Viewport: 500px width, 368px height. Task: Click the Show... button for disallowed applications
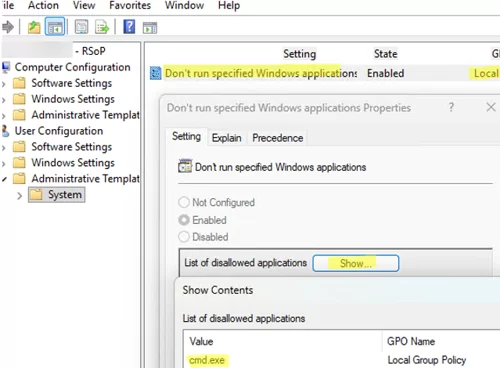(356, 263)
